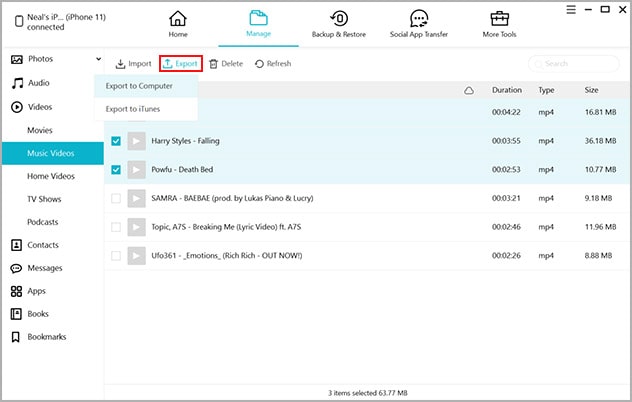Screen dimensions: 632x402
Task: Click the Messages bubble icon
Action: (16, 268)
